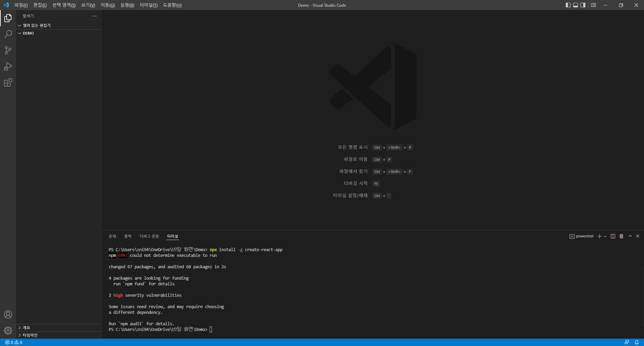Expand the 개요 outline section
Viewport: 644px width, 346px height.
click(x=59, y=328)
